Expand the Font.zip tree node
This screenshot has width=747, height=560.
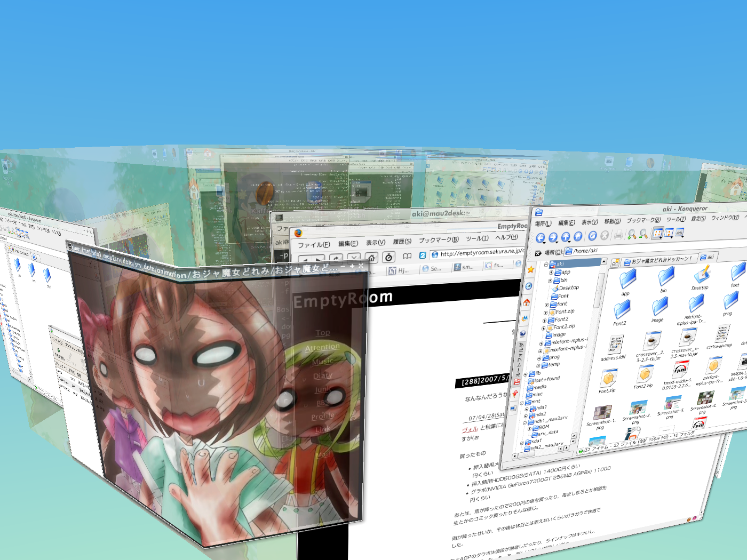click(545, 313)
